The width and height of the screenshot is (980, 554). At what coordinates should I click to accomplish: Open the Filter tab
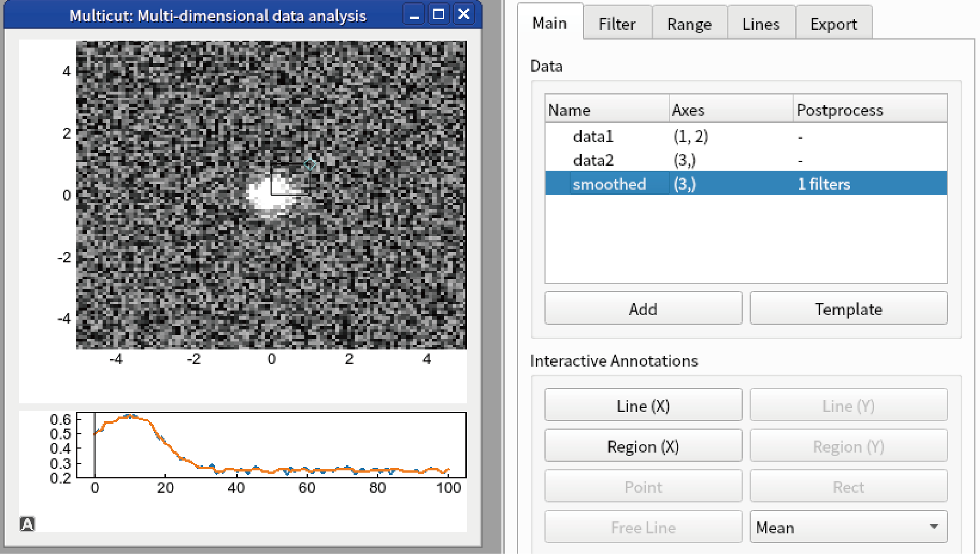617,23
